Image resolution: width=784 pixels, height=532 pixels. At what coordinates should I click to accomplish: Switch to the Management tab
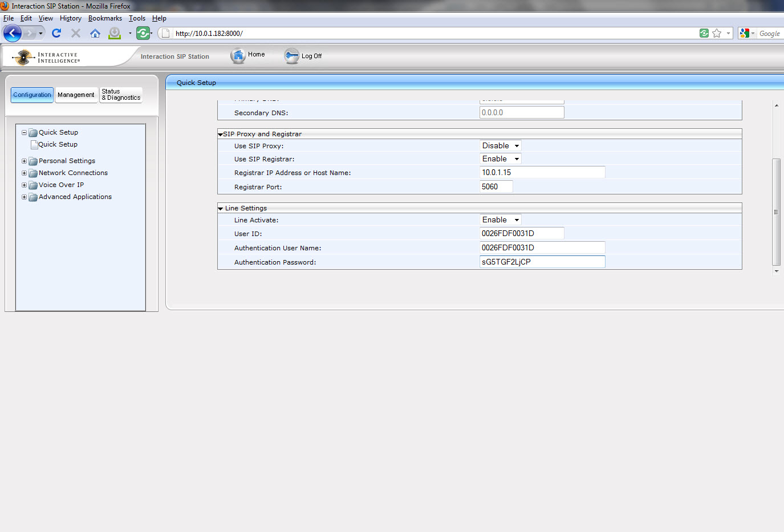click(x=76, y=95)
